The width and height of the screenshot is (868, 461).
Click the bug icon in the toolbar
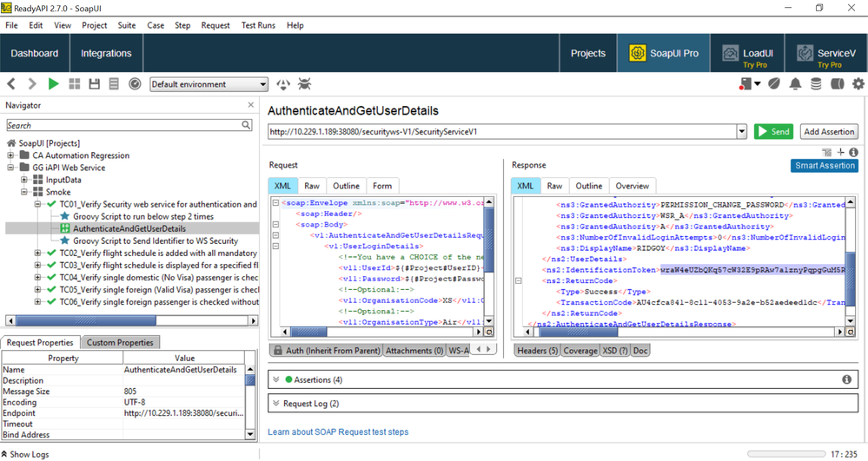(x=305, y=84)
